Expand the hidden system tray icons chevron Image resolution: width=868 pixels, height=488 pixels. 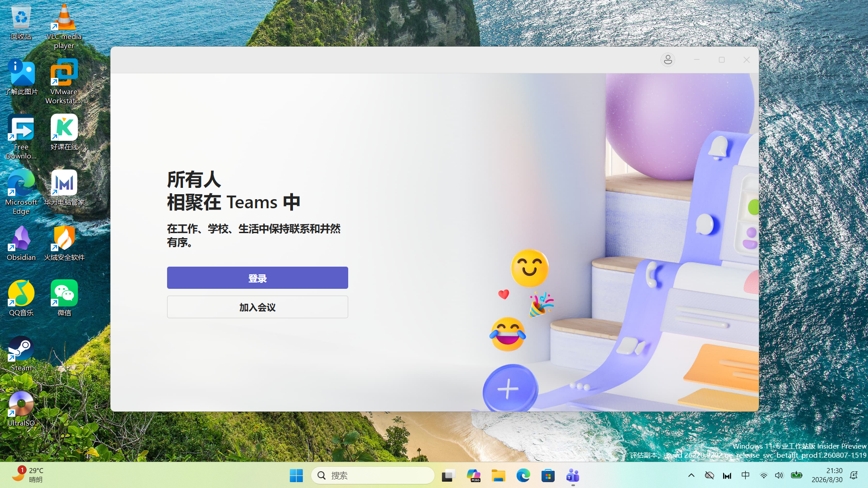click(691, 475)
